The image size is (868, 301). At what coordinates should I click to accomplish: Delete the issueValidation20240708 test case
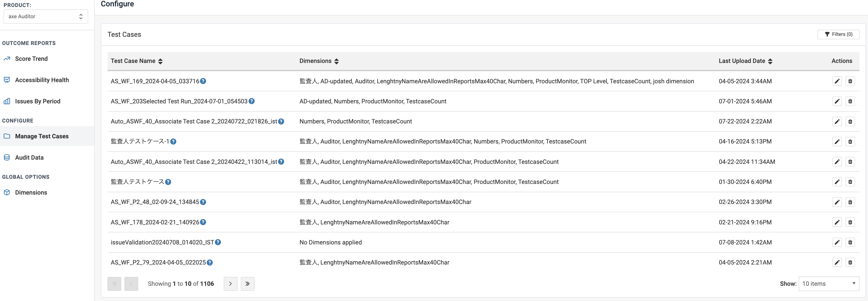(x=850, y=242)
